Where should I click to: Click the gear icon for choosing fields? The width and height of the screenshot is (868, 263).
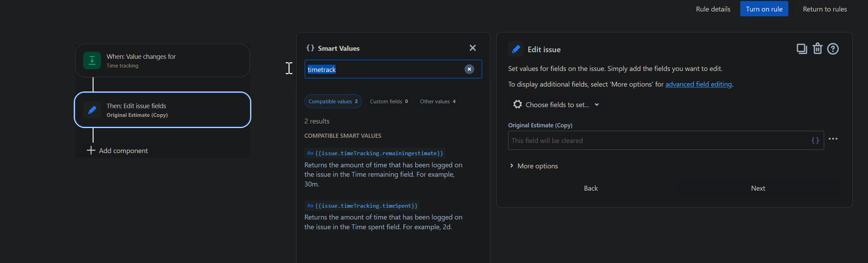pos(518,104)
